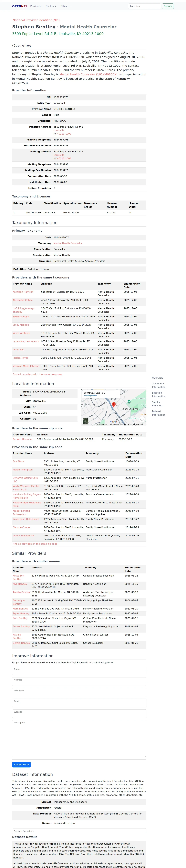Open Natalie's Smiling Angels Home Health
This screenshot has height=868, width=186.
point(27,496)
